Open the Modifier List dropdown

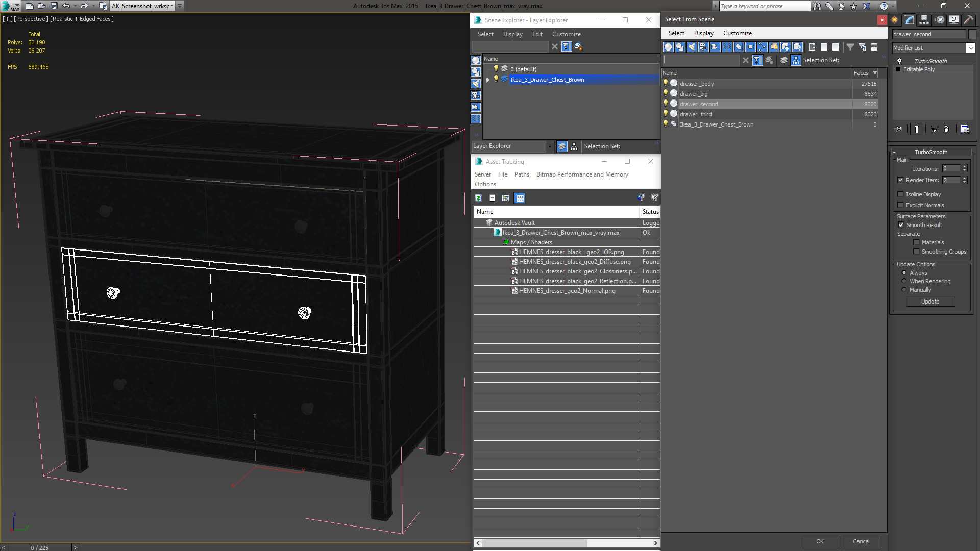(970, 48)
